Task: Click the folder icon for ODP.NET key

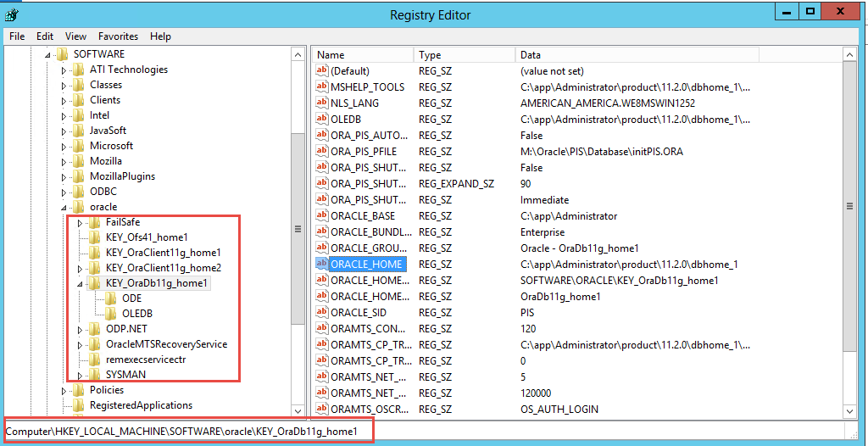Action: tap(95, 329)
